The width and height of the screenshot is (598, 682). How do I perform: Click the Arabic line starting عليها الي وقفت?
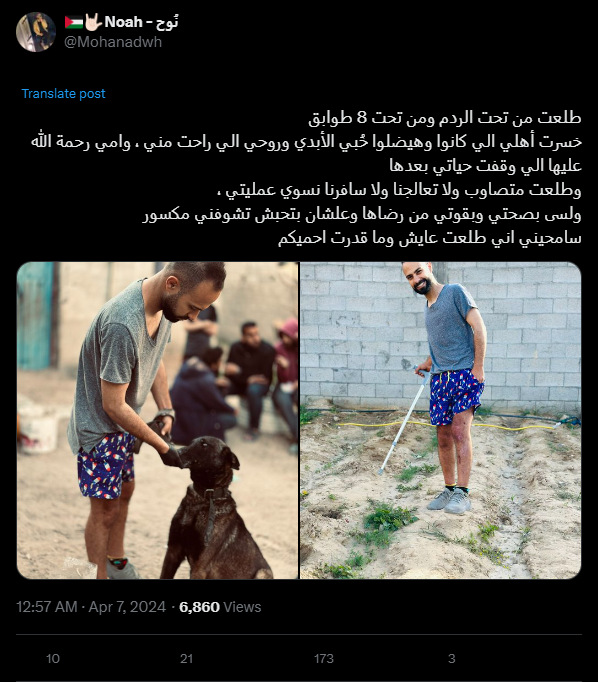point(485,166)
